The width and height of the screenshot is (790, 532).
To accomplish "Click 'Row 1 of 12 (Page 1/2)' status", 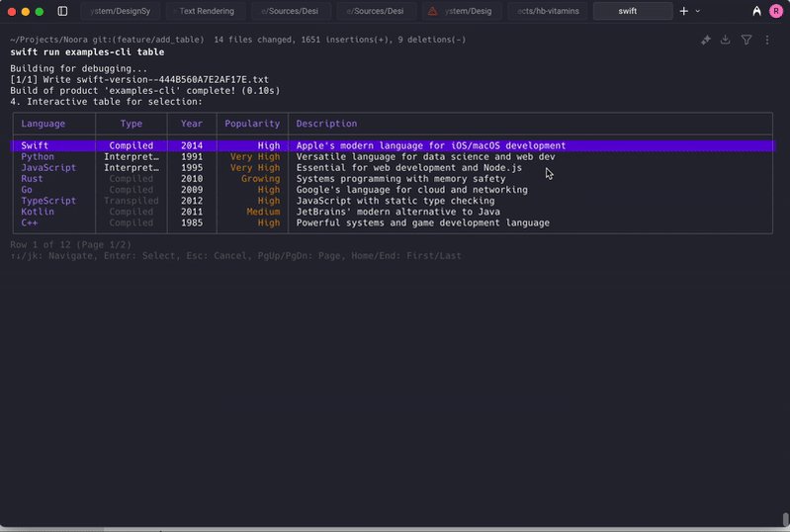I will pos(70,245).
